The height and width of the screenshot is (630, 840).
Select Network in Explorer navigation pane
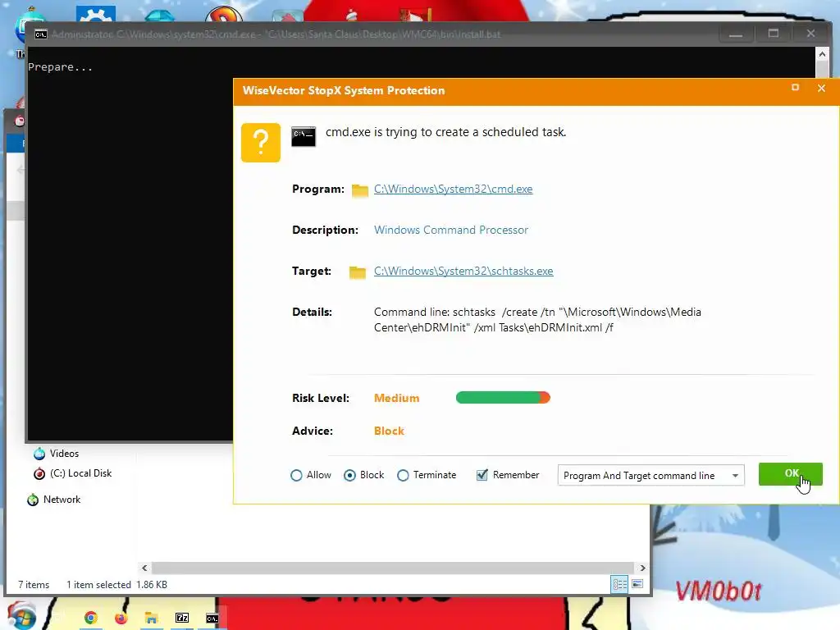(x=62, y=500)
